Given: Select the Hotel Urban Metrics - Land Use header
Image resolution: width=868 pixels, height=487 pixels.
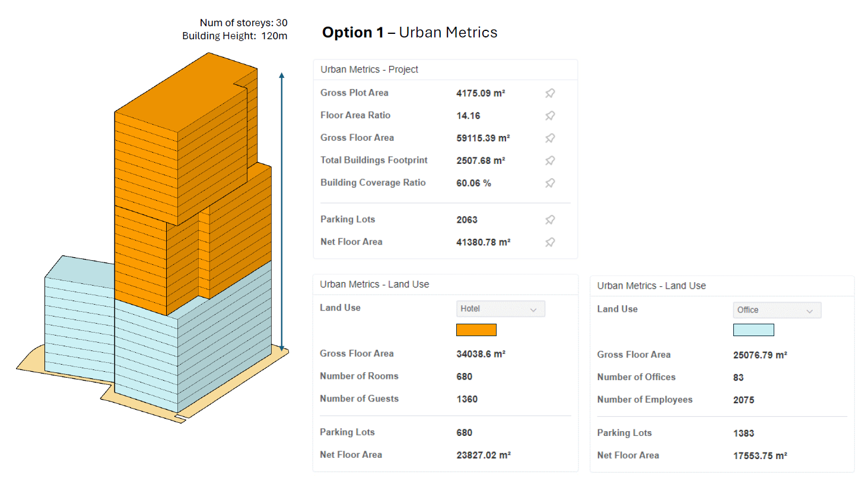Looking at the screenshot, I should point(374,284).
